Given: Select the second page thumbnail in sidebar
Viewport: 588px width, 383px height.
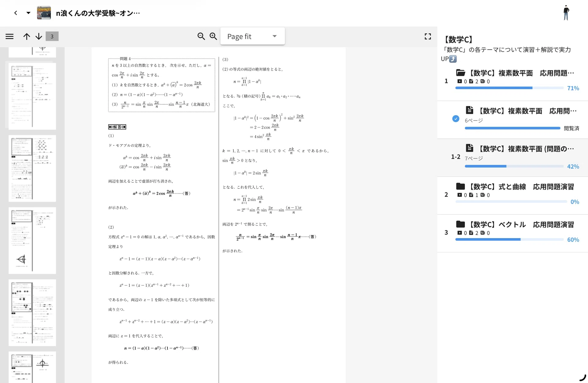Looking at the screenshot, I should [x=32, y=96].
